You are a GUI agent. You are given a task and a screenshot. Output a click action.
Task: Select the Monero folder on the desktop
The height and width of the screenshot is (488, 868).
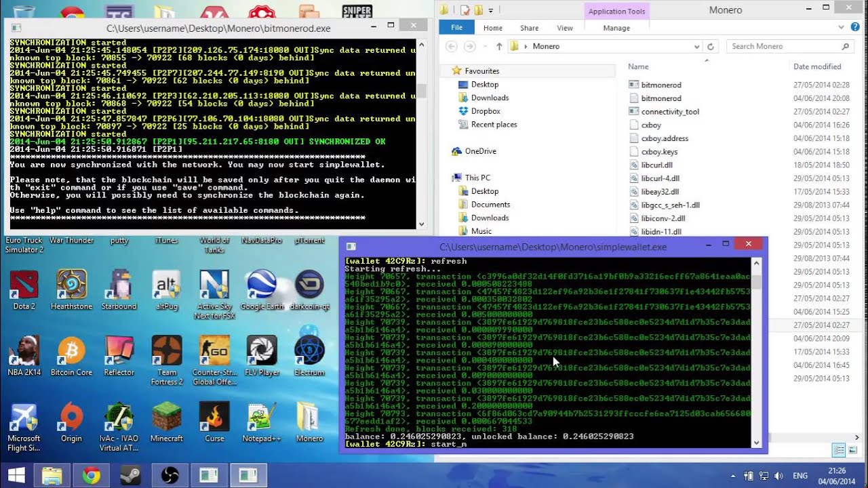point(309,422)
